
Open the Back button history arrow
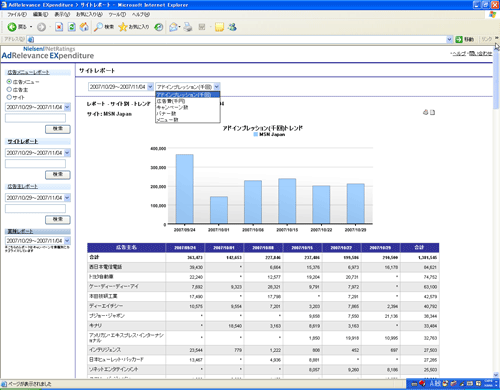(31, 27)
